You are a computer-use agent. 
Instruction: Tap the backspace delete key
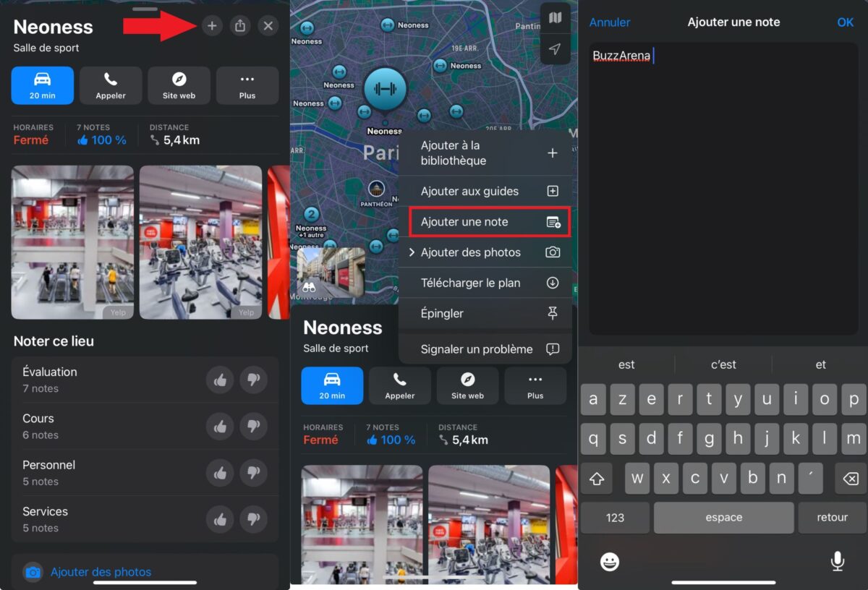click(851, 479)
